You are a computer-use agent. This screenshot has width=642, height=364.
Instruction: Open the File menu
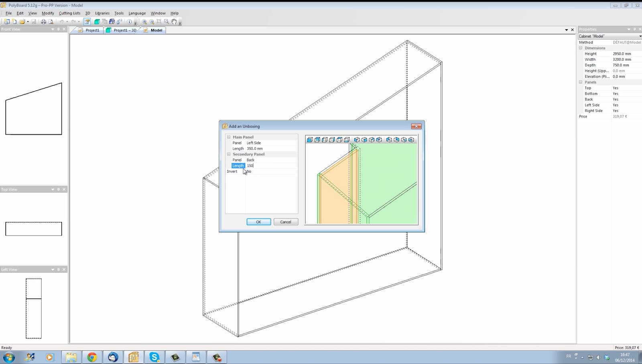(8, 13)
